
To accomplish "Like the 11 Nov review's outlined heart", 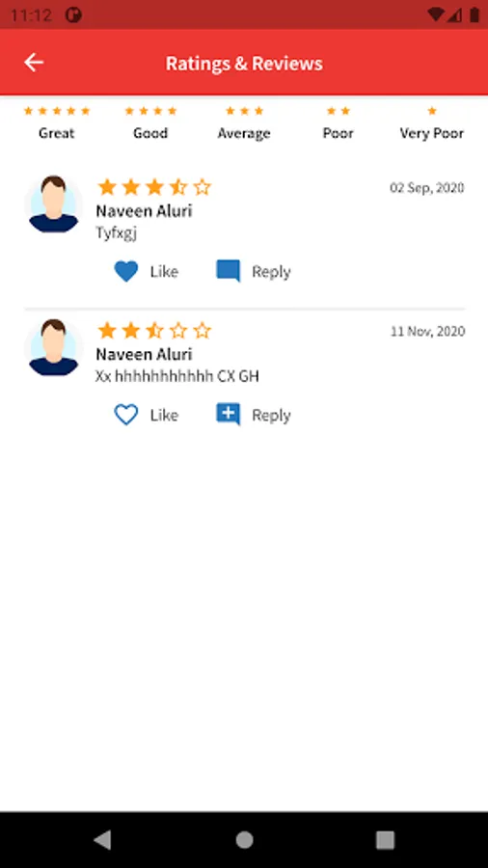I will (126, 415).
